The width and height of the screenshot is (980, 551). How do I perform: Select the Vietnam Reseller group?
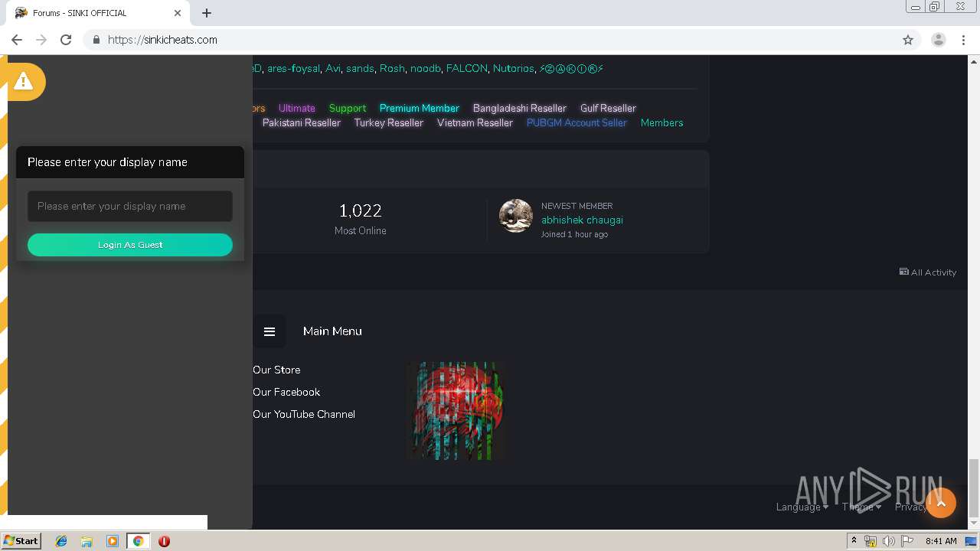pyautogui.click(x=475, y=122)
